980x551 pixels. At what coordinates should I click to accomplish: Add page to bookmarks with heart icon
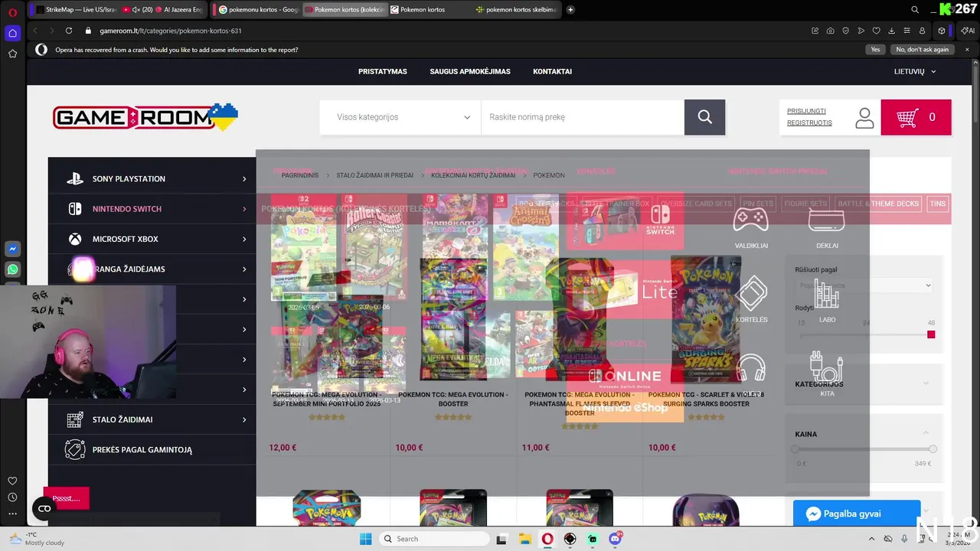coord(877,31)
